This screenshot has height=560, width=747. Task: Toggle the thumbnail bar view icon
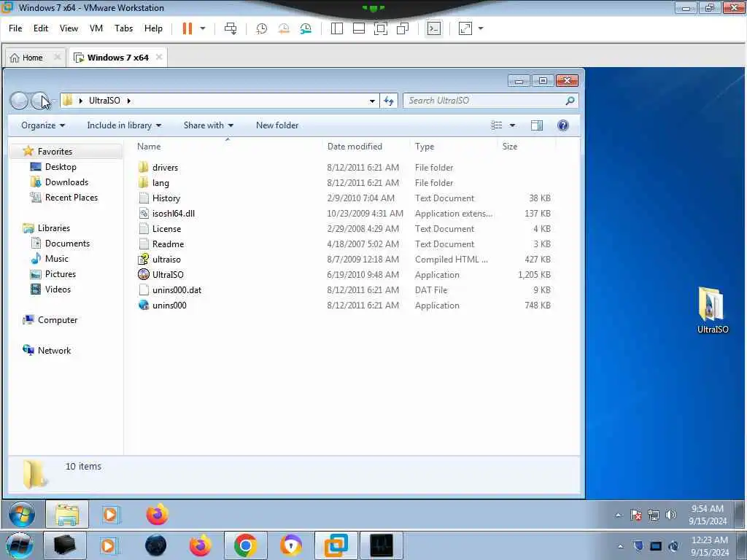click(359, 28)
